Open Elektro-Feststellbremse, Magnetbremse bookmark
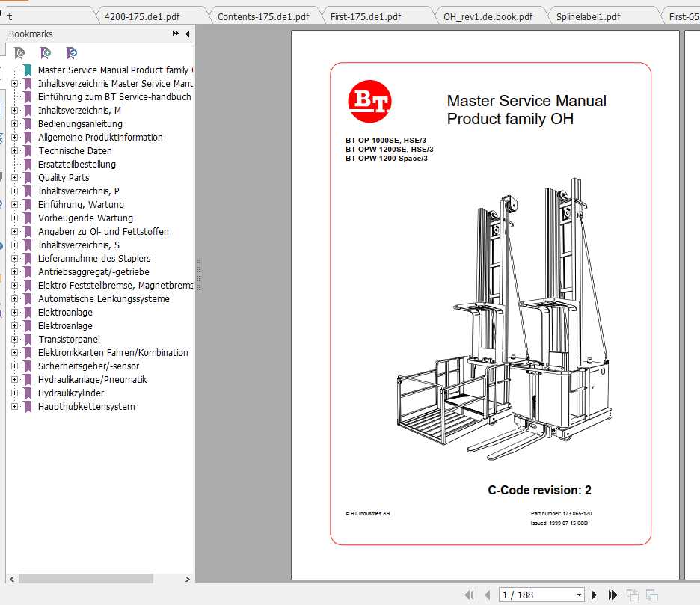This screenshot has width=700, height=605. (x=115, y=286)
